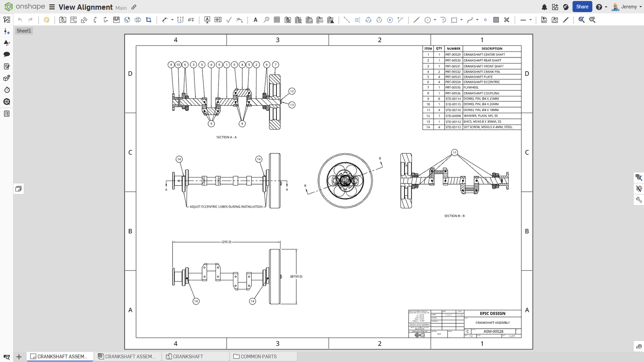644x362 pixels.
Task: Undo the last action
Action: 19,19
